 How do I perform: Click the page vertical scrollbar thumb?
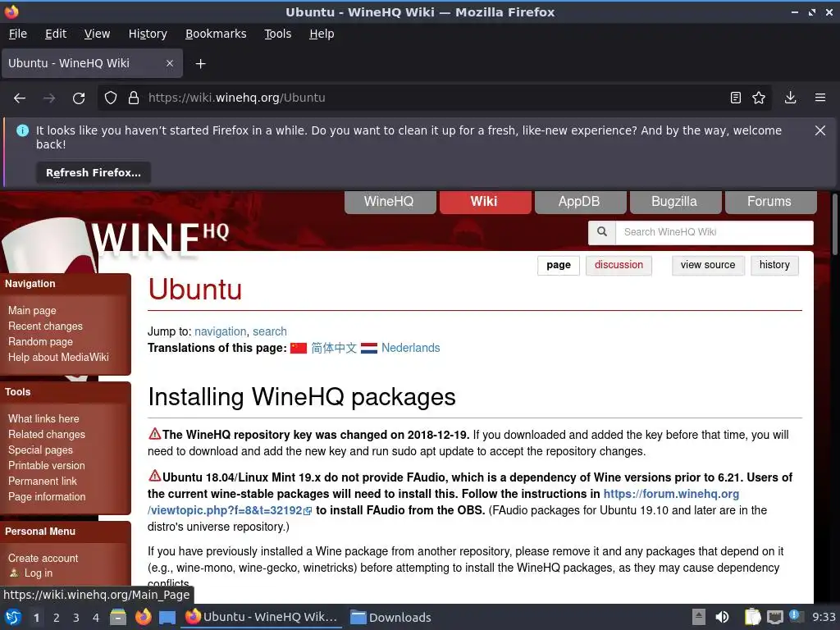tap(834, 225)
